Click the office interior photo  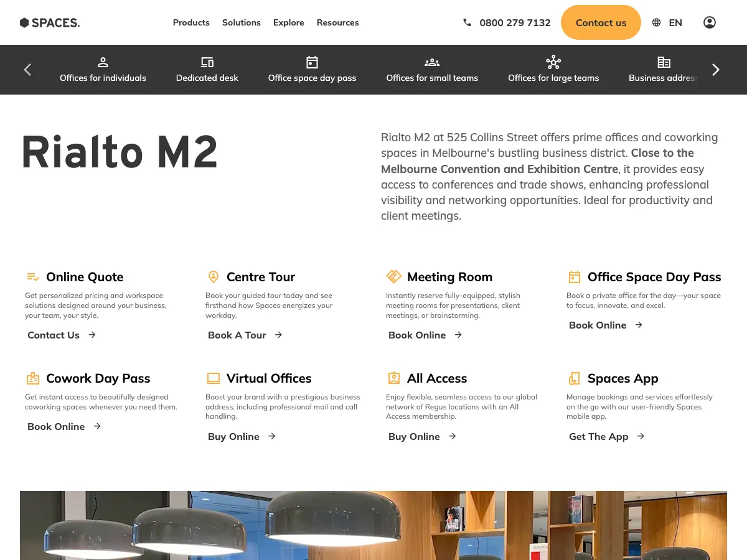click(x=374, y=525)
